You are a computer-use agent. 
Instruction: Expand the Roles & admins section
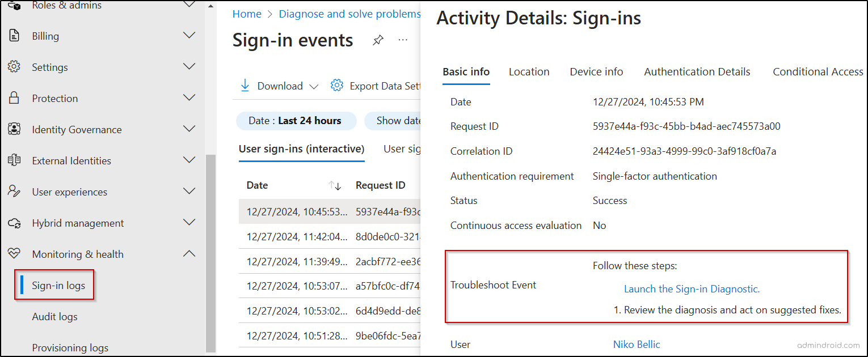coord(189,4)
